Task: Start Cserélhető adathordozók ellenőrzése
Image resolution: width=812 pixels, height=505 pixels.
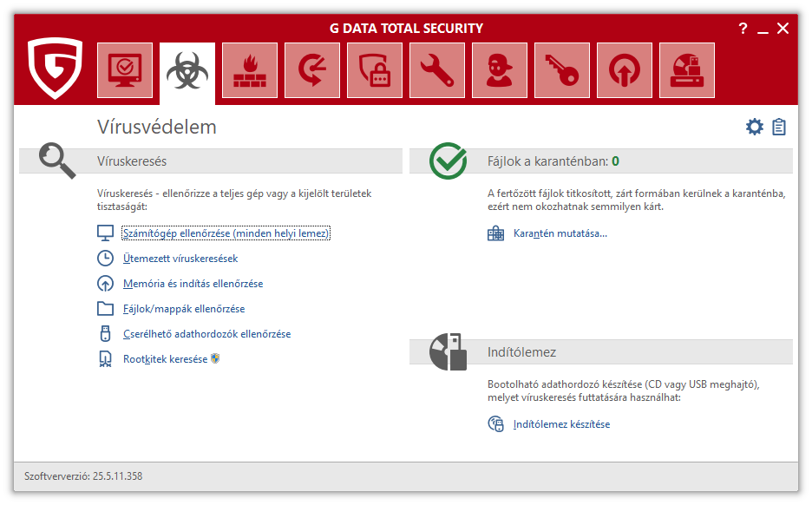Action: pos(207,334)
